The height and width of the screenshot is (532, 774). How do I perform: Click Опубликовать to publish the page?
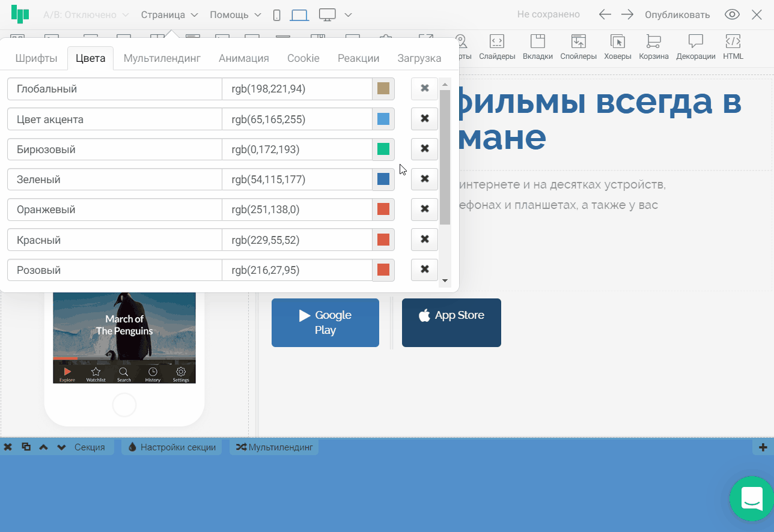[x=677, y=14]
